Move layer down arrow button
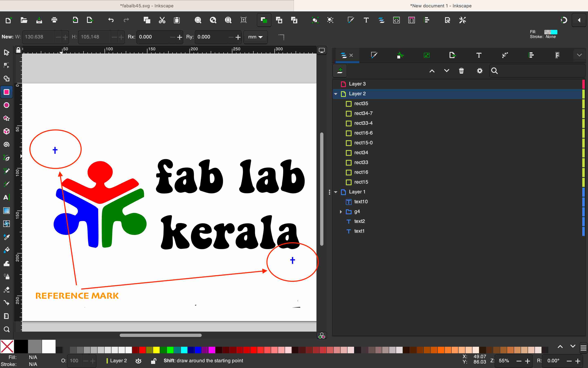The image size is (588, 368). click(x=447, y=71)
